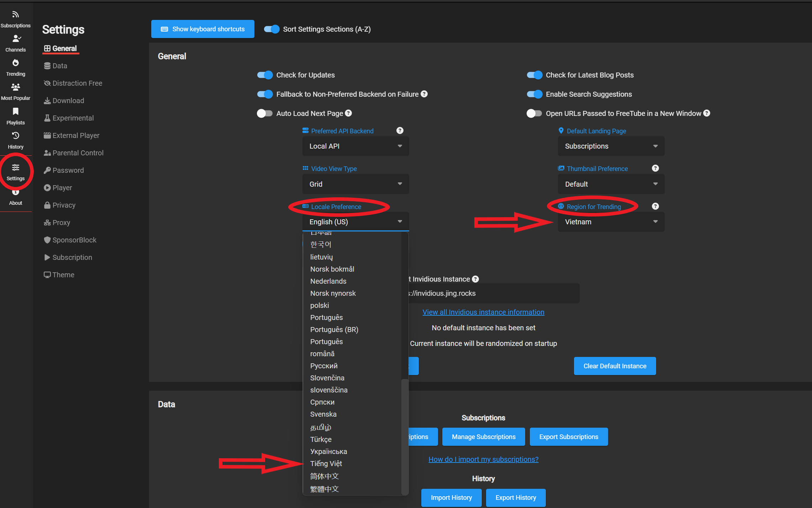Toggle Sort Settings Sections (A-Z) switch
812x508 pixels.
(271, 29)
